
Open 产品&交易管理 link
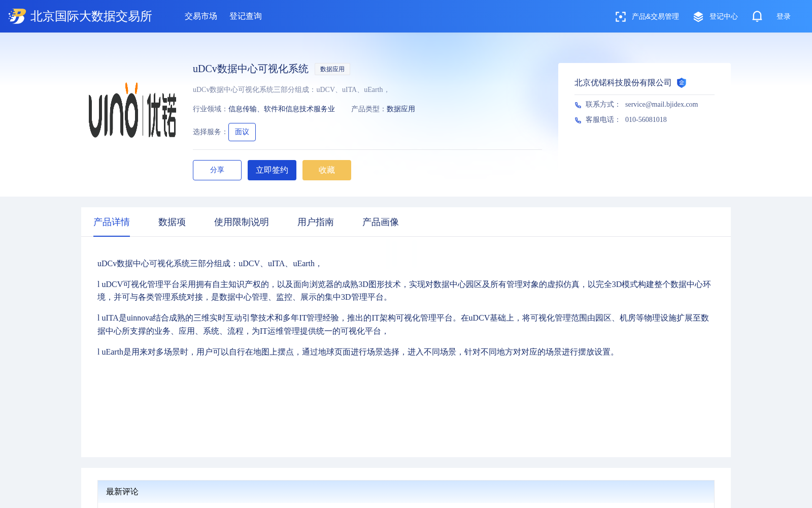coord(655,17)
